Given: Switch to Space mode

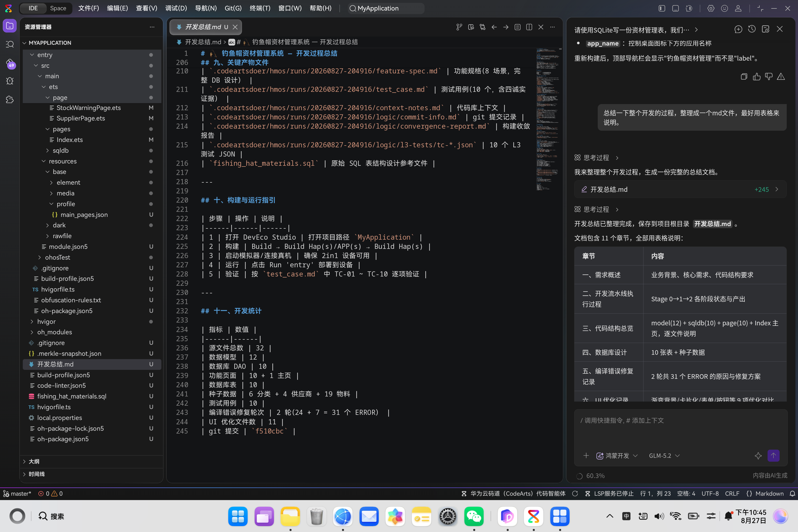Looking at the screenshot, I should [58, 8].
